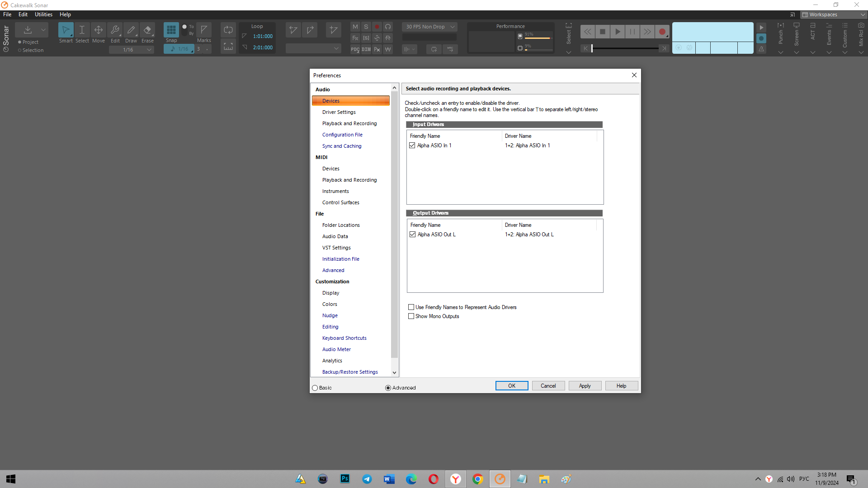Image resolution: width=868 pixels, height=488 pixels.
Task: Select the Erase tool
Action: point(147,30)
